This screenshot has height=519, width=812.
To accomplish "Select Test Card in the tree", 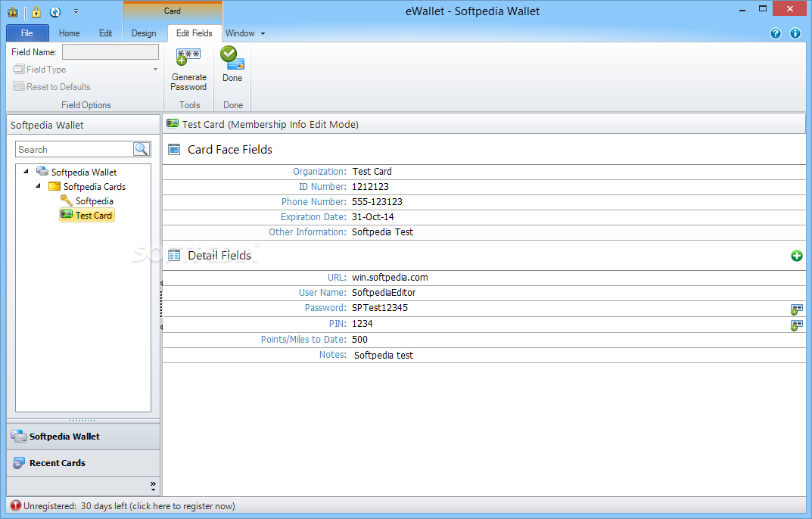I will tap(87, 215).
